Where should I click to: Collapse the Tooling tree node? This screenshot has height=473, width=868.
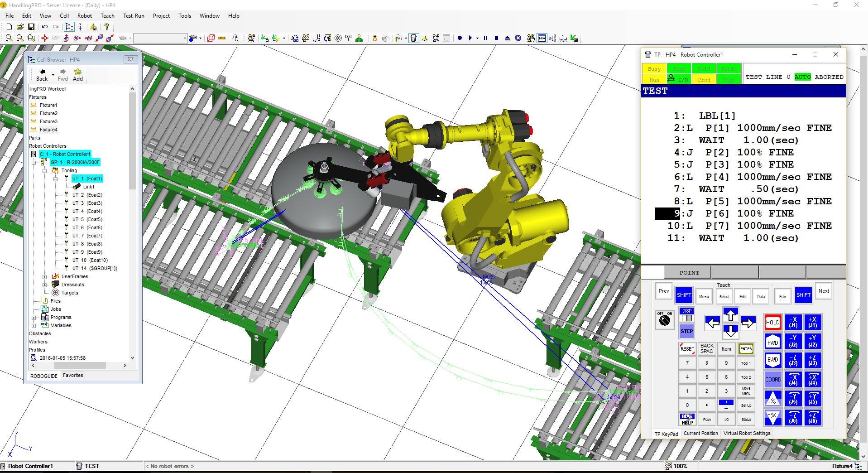[x=44, y=171]
